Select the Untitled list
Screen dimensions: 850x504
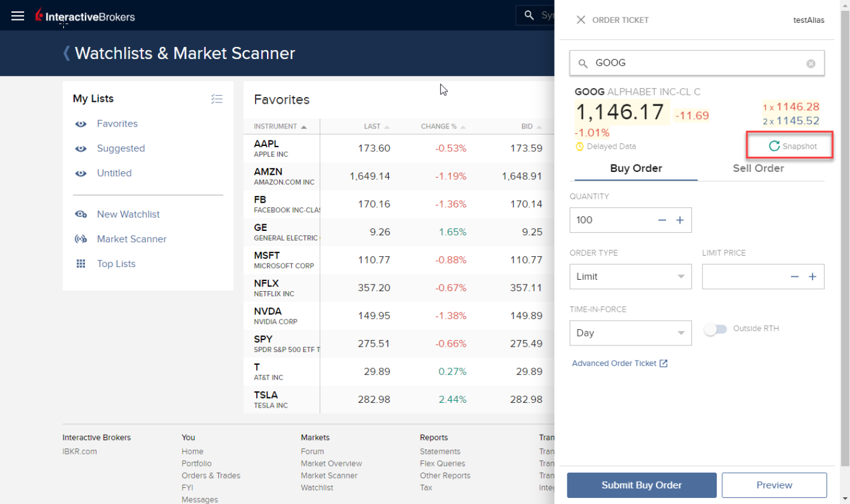pyautogui.click(x=114, y=173)
